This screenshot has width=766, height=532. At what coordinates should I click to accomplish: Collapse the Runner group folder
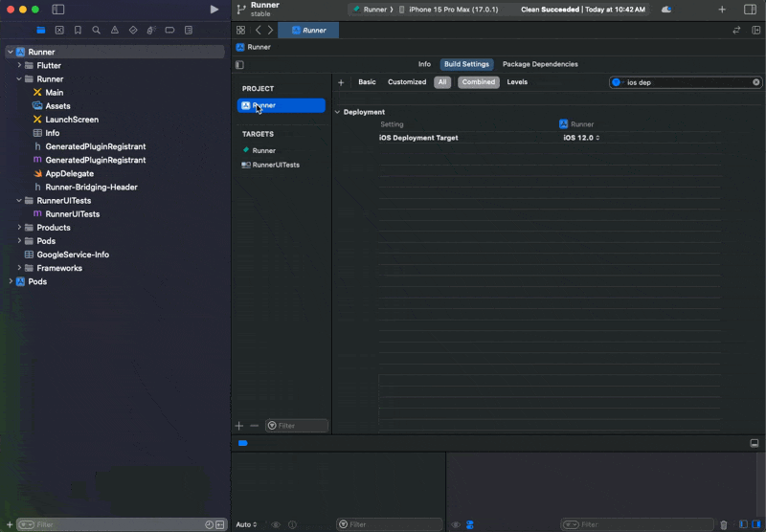click(19, 78)
